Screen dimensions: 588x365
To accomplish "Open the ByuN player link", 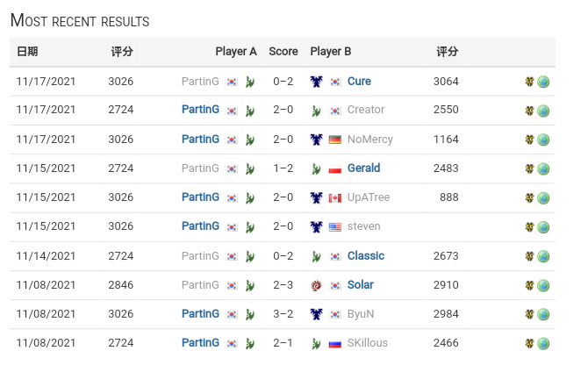I will [360, 314].
